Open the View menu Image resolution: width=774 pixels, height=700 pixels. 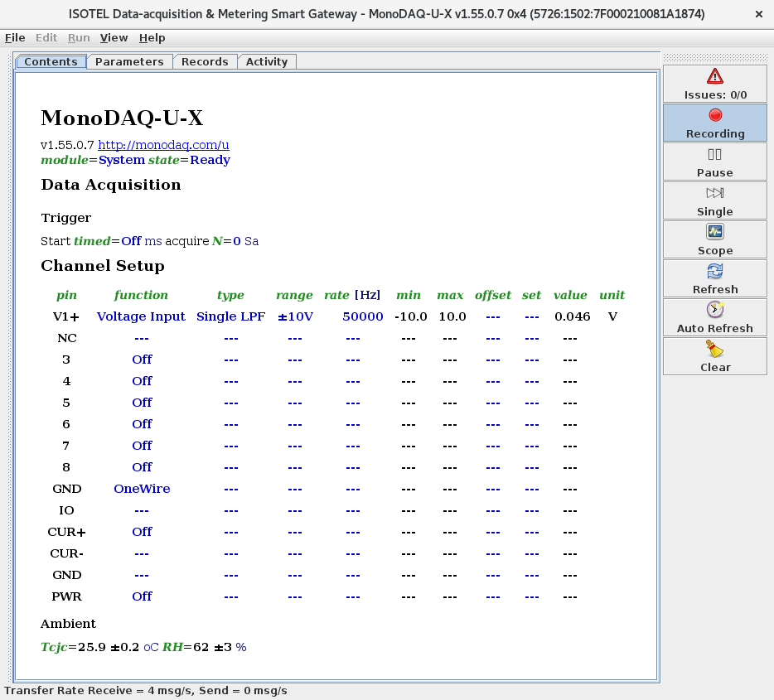(114, 38)
